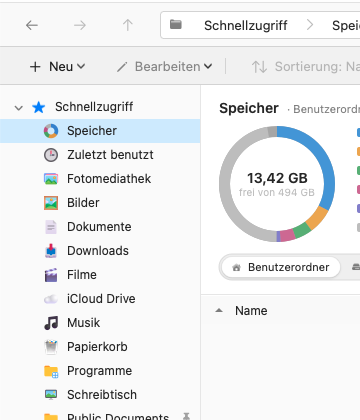Select Speicher in the sidebar

click(100, 131)
